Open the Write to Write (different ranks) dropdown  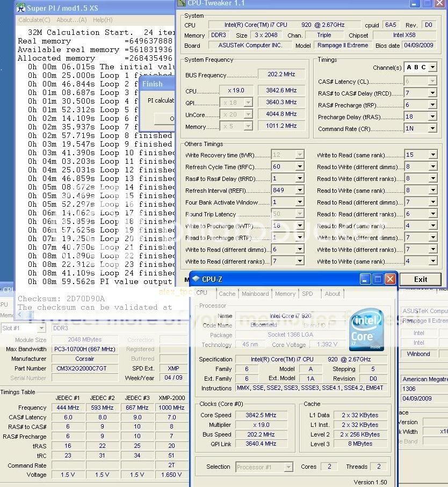coord(433,249)
